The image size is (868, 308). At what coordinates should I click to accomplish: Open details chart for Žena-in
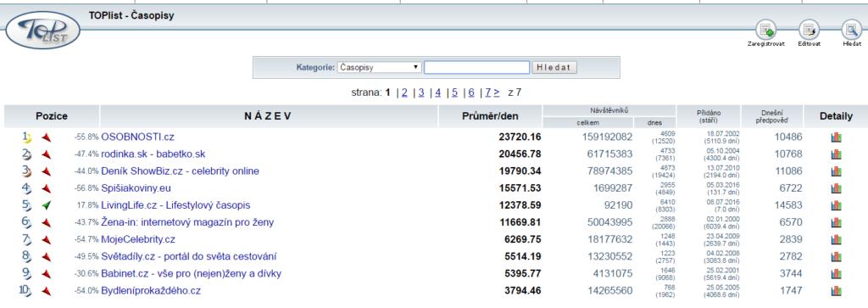coord(836,222)
